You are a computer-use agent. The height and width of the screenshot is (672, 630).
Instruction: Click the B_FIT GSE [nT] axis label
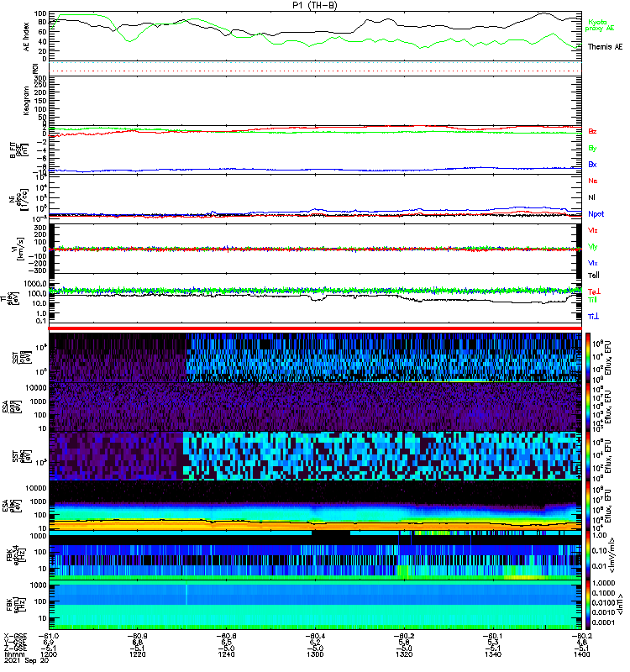19,150
